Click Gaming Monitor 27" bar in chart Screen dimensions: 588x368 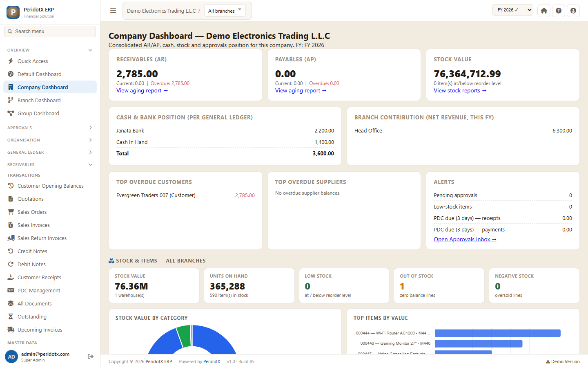pyautogui.click(x=479, y=343)
